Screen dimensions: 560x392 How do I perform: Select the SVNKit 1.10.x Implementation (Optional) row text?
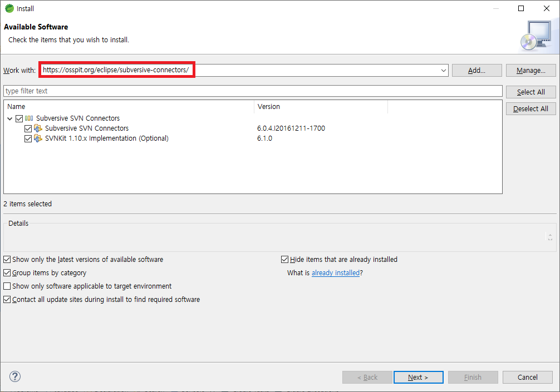107,138
